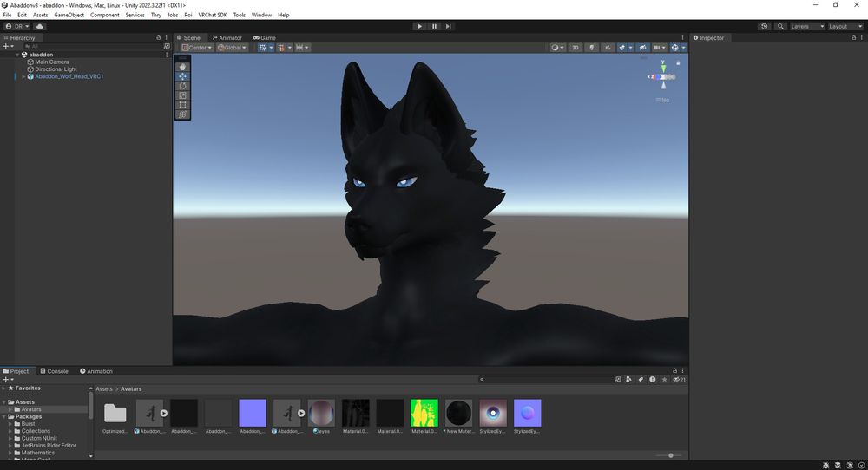This screenshot has height=470, width=868.
Task: Open the File menu
Action: tap(7, 15)
